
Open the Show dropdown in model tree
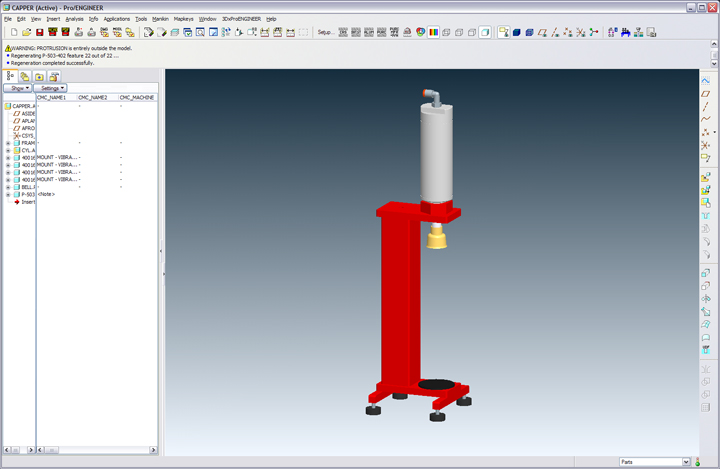pyautogui.click(x=18, y=88)
